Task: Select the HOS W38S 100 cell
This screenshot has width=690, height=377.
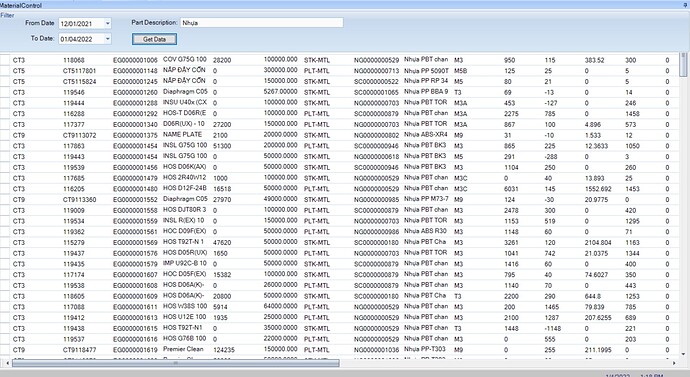Action: [x=185, y=306]
